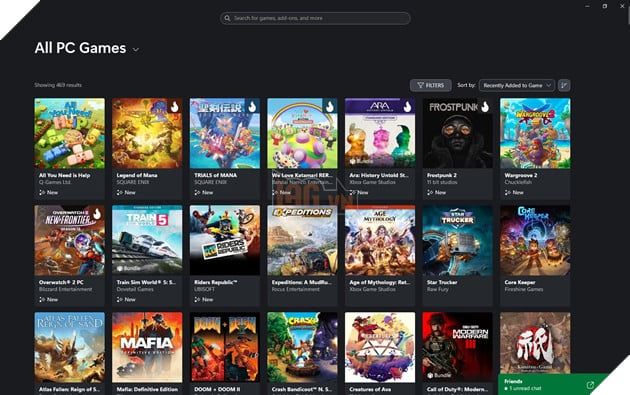630x395 pixels.
Task: Select the Frostpunk 2 title text
Action: [442, 175]
